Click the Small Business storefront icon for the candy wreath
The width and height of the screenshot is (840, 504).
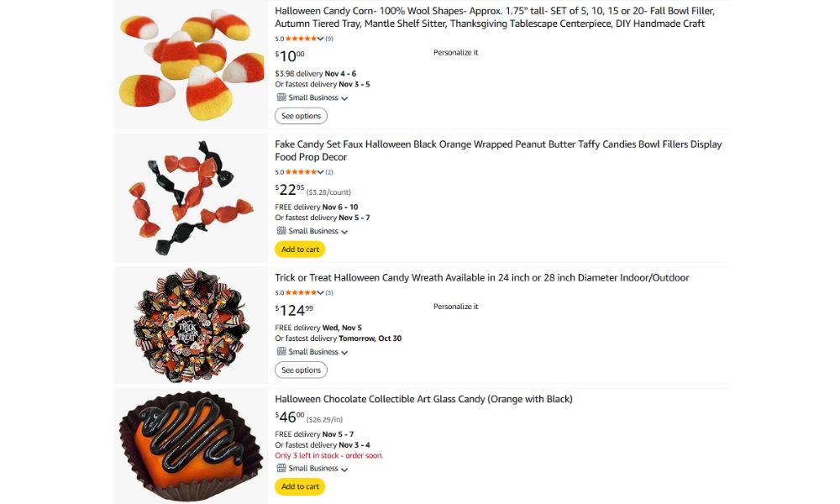click(x=281, y=352)
